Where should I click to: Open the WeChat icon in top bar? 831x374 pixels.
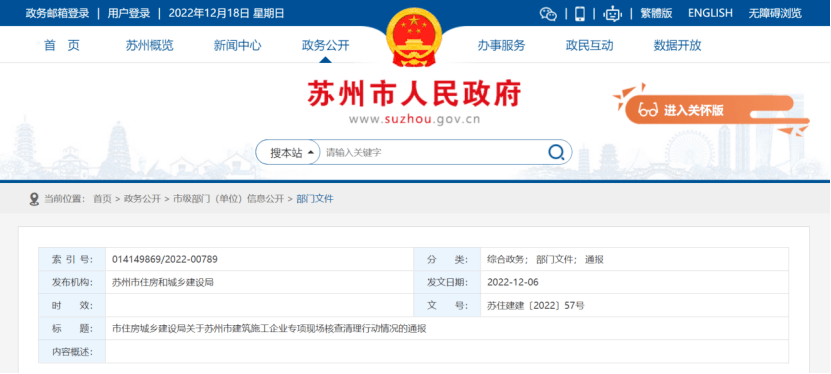click(x=548, y=13)
